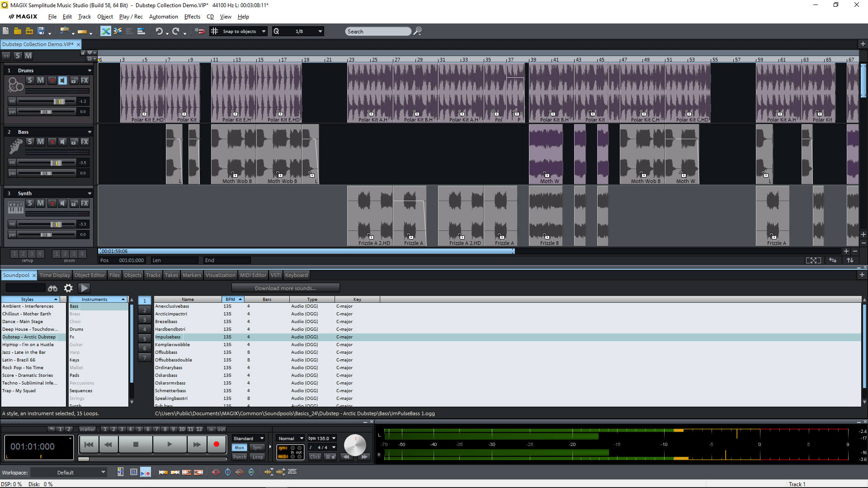Click the Sync button in the transport
The image size is (868, 488).
258,448
